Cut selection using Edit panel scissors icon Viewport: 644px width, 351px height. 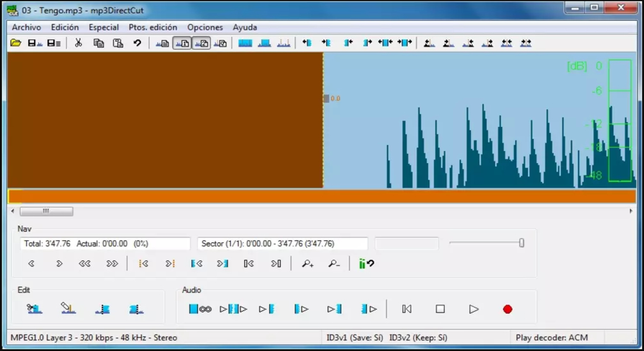(x=35, y=309)
